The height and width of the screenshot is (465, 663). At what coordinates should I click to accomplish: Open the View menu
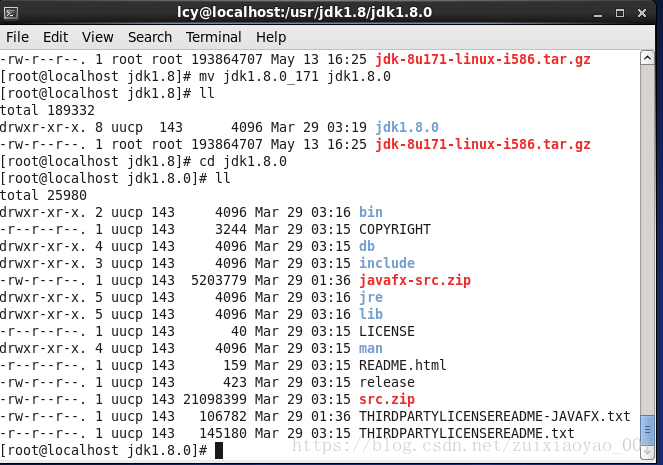(x=98, y=37)
